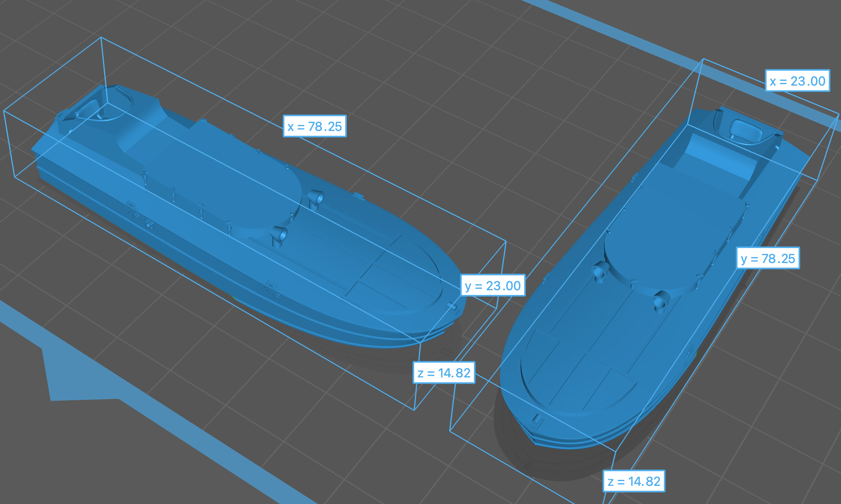Click the left boat's cockpit seat

[x=89, y=107]
